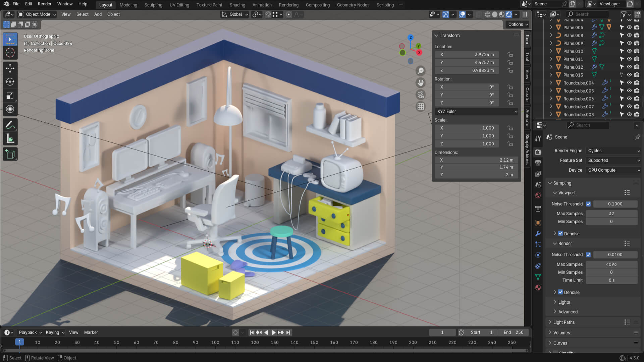The height and width of the screenshot is (362, 644).
Task: Open the Object Mode dropdown
Action: (37, 14)
